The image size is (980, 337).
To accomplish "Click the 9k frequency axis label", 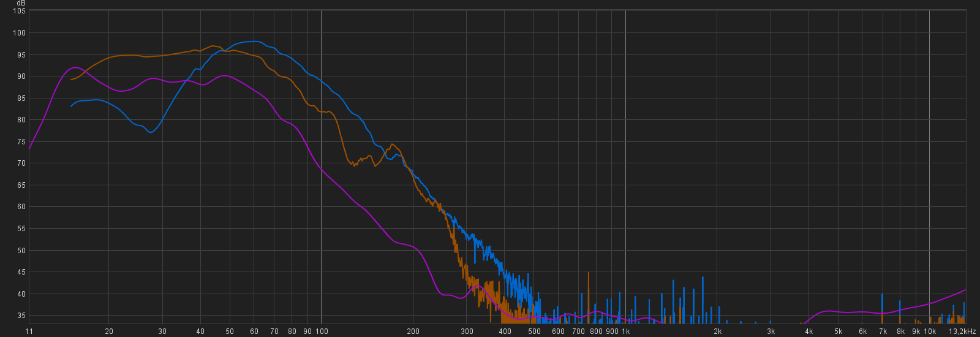I will point(916,331).
